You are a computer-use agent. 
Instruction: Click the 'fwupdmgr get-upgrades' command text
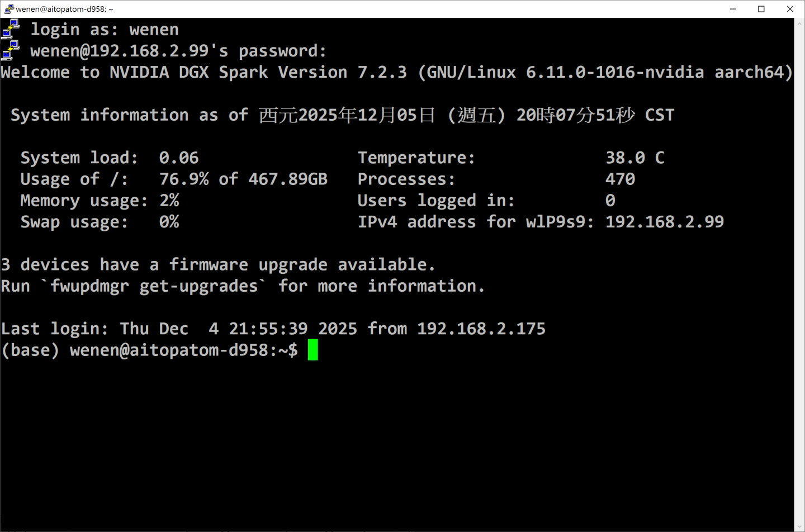[x=154, y=286]
